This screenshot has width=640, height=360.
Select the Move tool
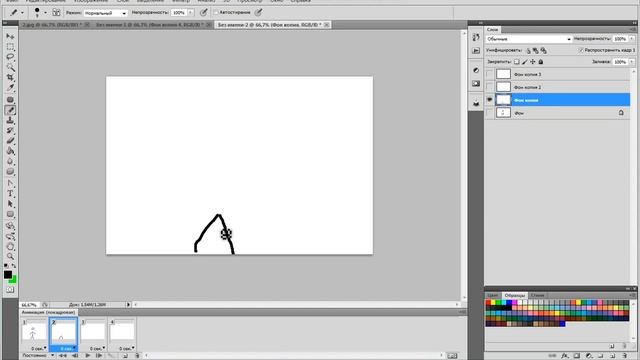coord(10,36)
